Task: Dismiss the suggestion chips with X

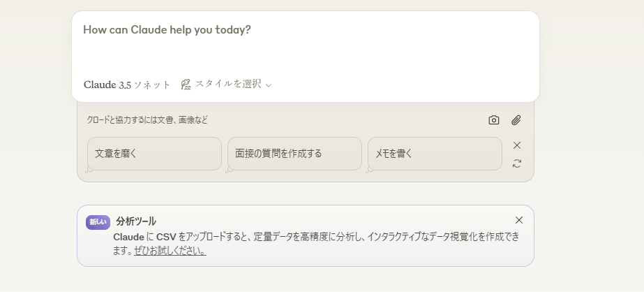Action: 517,145
